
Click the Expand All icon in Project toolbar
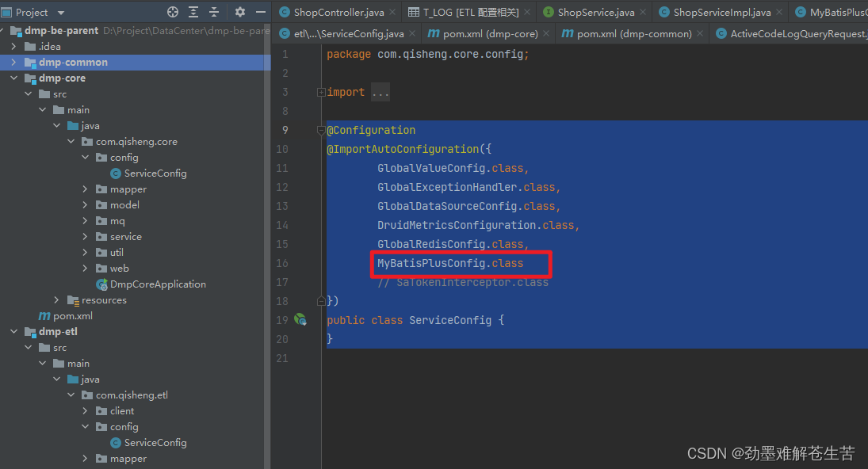193,12
